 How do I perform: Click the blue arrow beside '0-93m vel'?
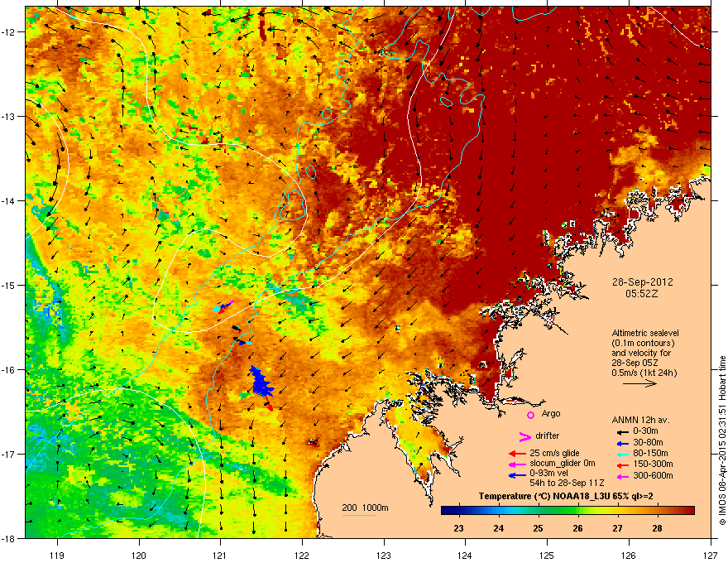[517, 475]
